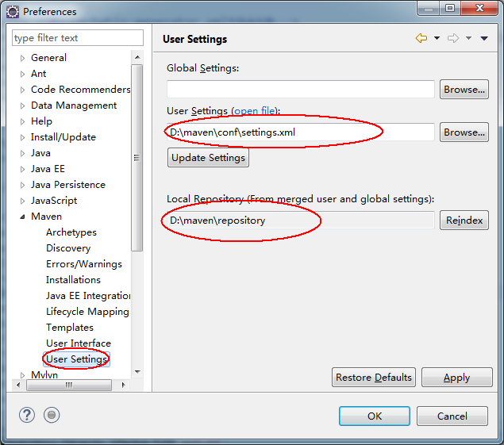504x445 pixels.
Task: Click the preferences tree vertical scrollbar
Action: pyautogui.click(x=137, y=159)
